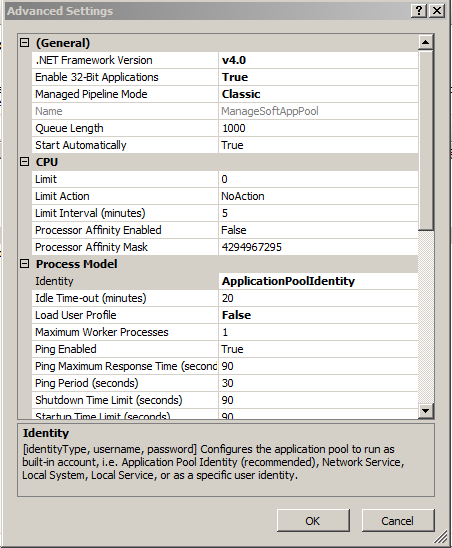
Task: Close the Advanced Settings dialog
Action: (437, 11)
